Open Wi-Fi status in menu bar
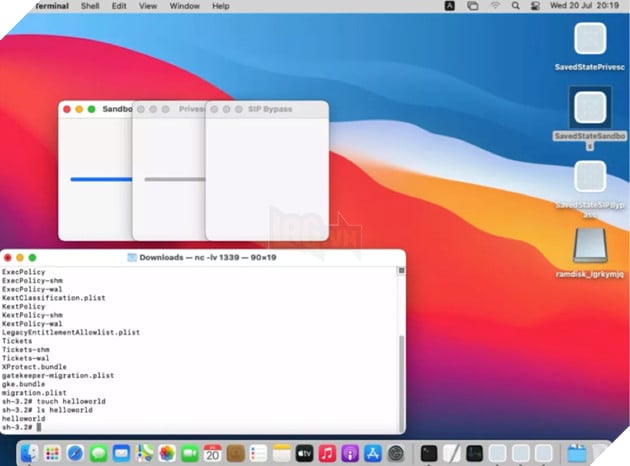This screenshot has width=630, height=466. click(x=495, y=6)
